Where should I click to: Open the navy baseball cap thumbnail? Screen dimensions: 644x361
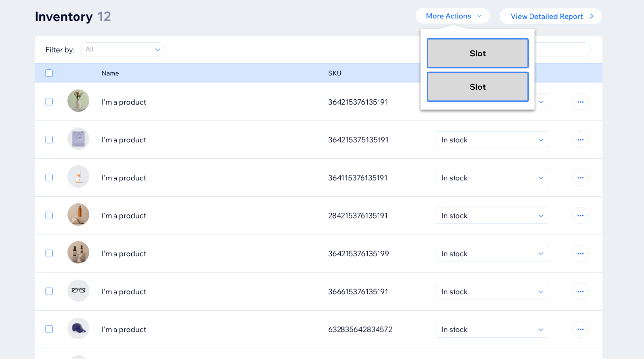pos(78,328)
